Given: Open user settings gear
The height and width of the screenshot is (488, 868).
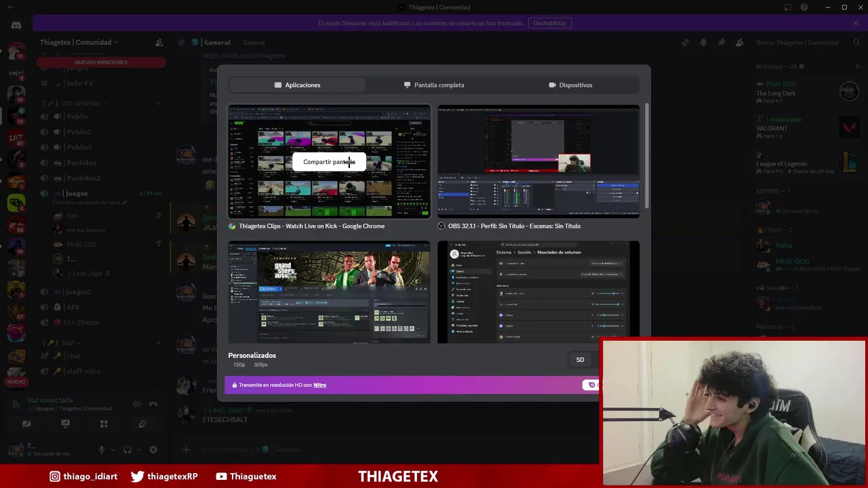Looking at the screenshot, I should pyautogui.click(x=153, y=449).
